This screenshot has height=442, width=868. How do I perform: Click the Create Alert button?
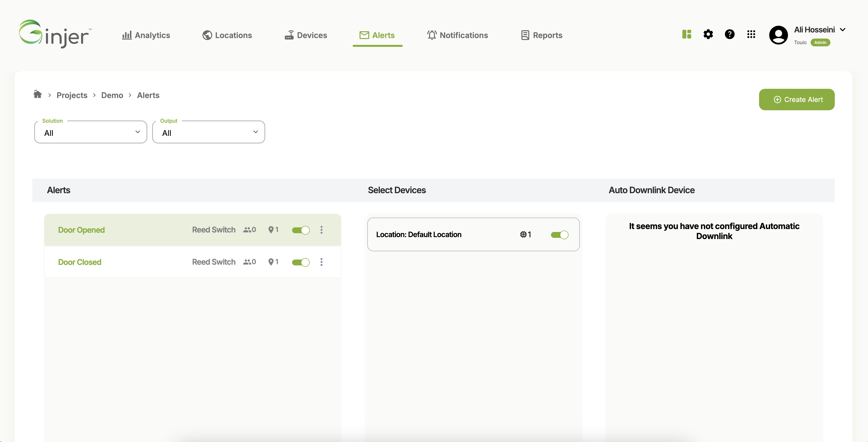click(797, 100)
